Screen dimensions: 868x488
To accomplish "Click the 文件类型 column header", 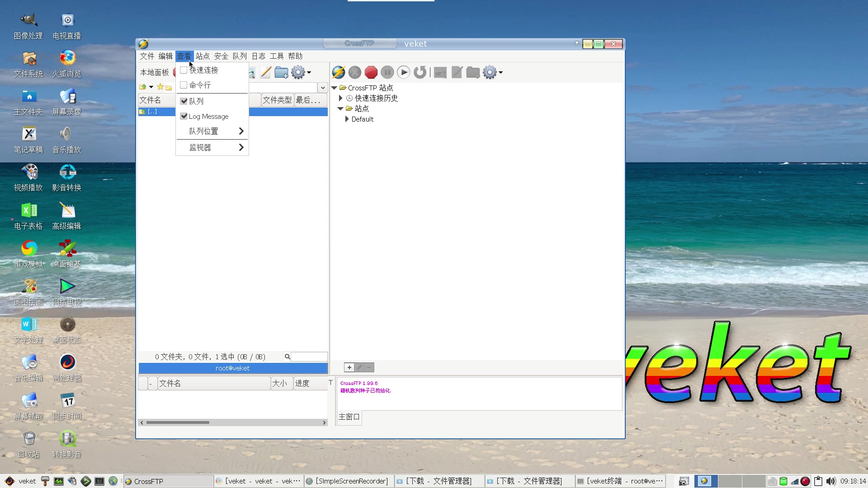I will click(x=278, y=100).
